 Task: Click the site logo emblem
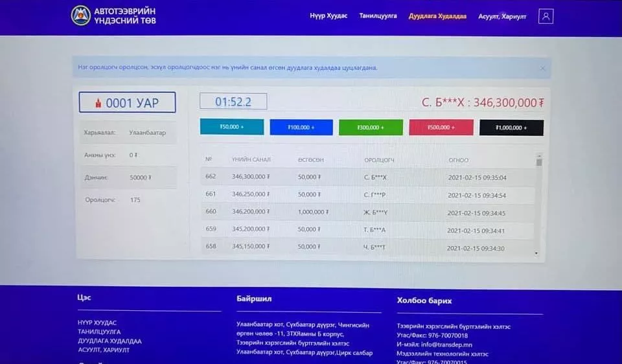(x=80, y=16)
